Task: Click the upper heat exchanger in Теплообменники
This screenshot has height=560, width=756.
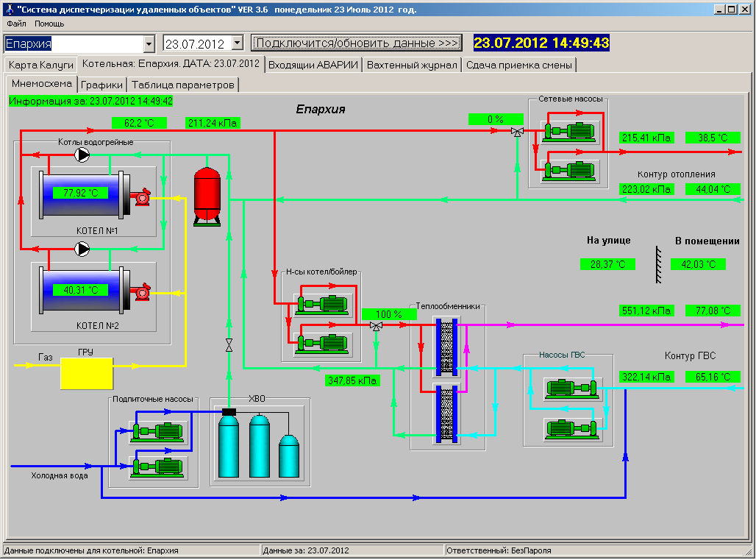Action: click(x=445, y=346)
